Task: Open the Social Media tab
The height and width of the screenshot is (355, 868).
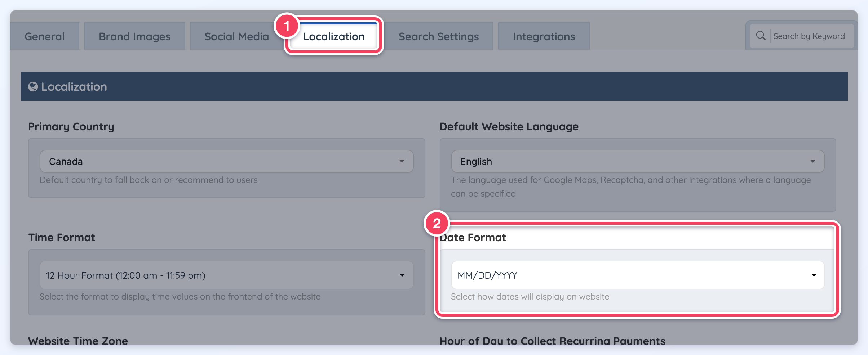Action: coord(236,36)
